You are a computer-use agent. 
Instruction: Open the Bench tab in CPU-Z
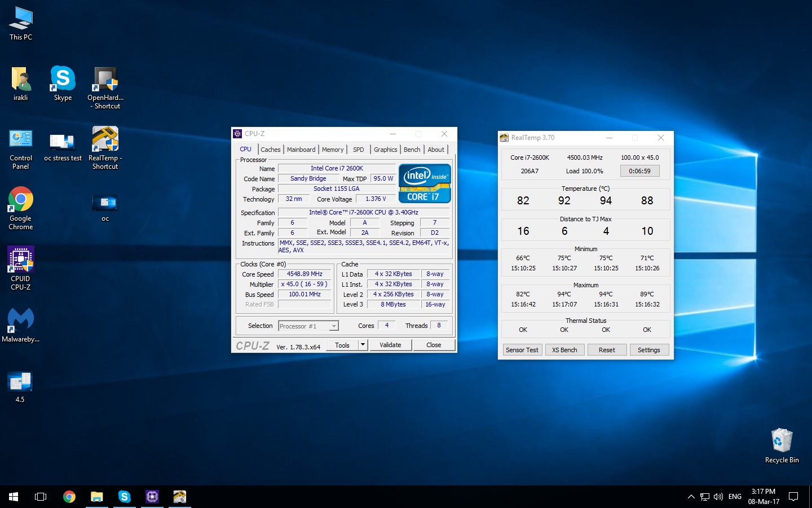[x=412, y=150]
